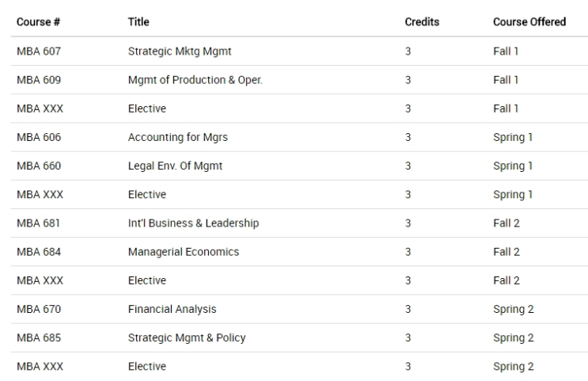Screen dimensions: 588x381
Task: Click the MBA 684 course number
Action: point(39,252)
